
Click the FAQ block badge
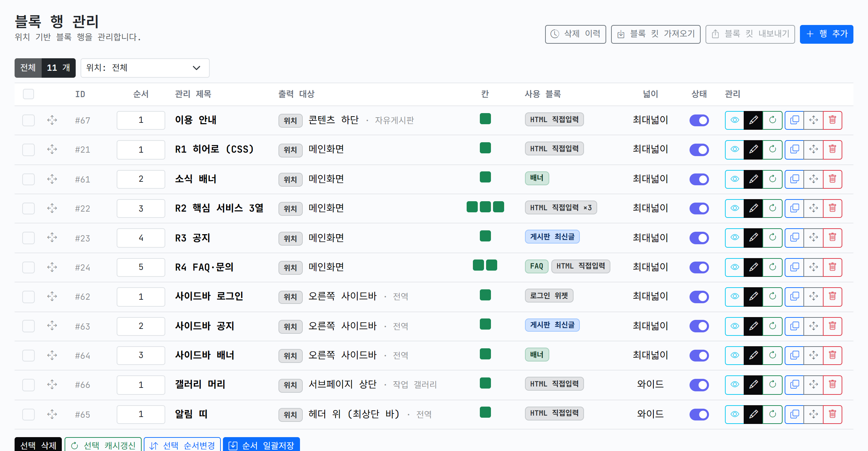(536, 266)
